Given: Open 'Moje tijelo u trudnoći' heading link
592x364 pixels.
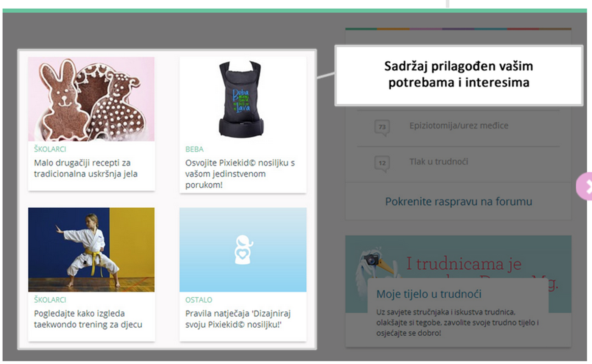Looking at the screenshot, I should pyautogui.click(x=429, y=294).
